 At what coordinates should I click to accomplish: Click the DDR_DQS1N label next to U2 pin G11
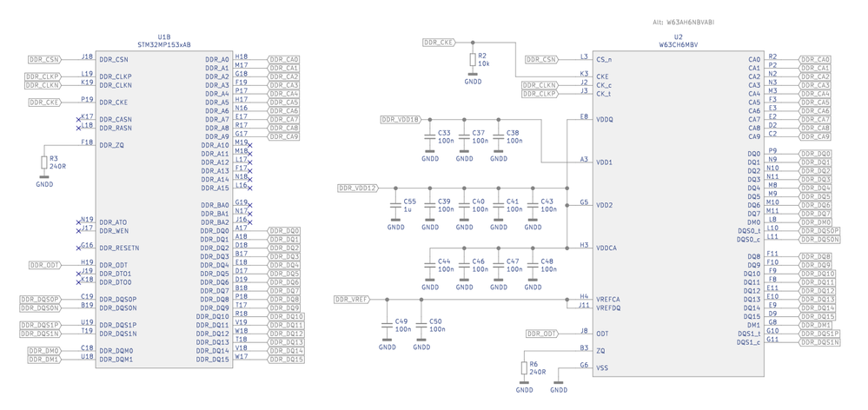tap(820, 342)
